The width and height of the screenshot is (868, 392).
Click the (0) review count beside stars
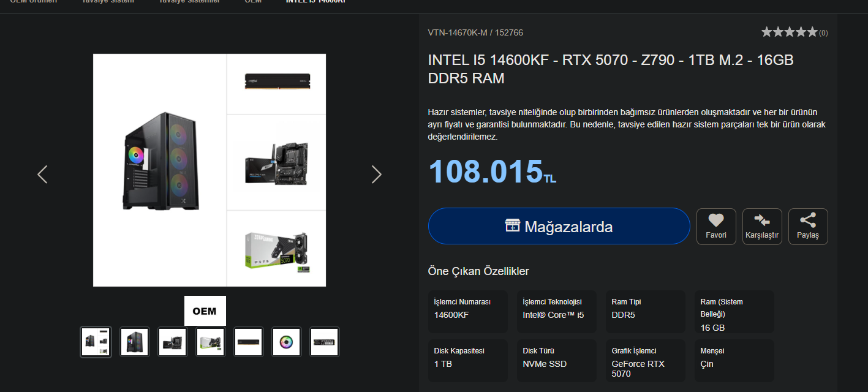click(823, 32)
